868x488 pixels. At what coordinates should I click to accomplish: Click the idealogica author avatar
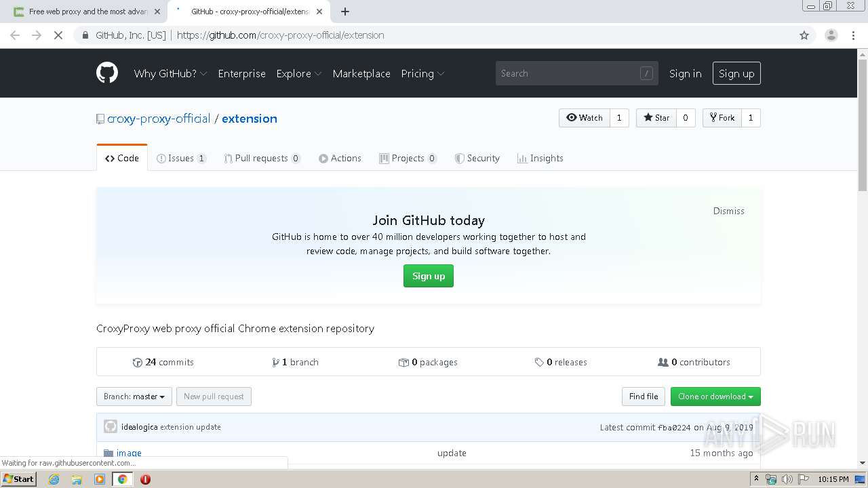(x=111, y=427)
